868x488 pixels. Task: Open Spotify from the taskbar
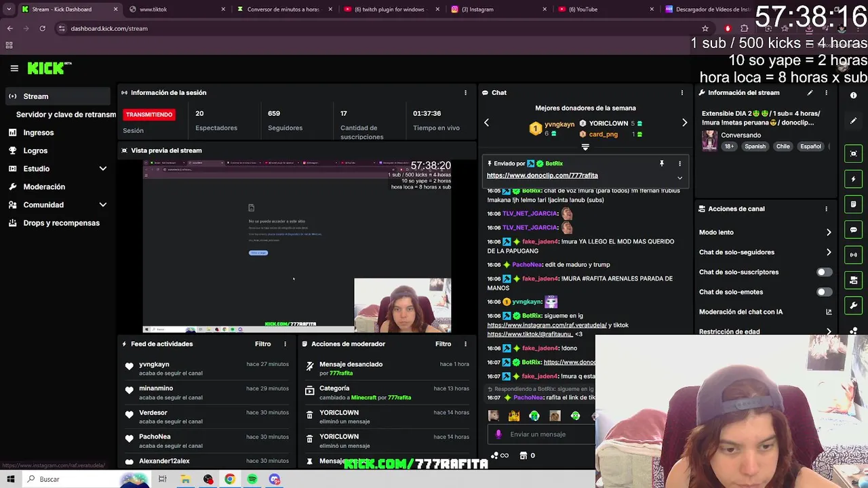[x=252, y=479]
